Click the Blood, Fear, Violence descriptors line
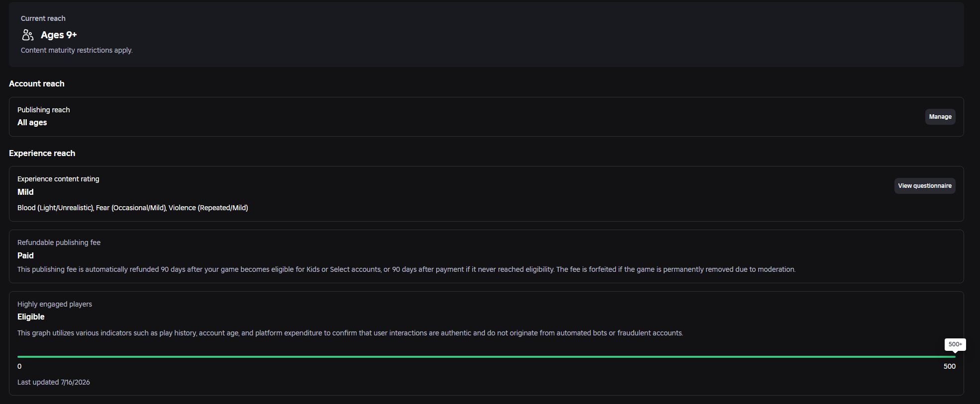 click(133, 208)
